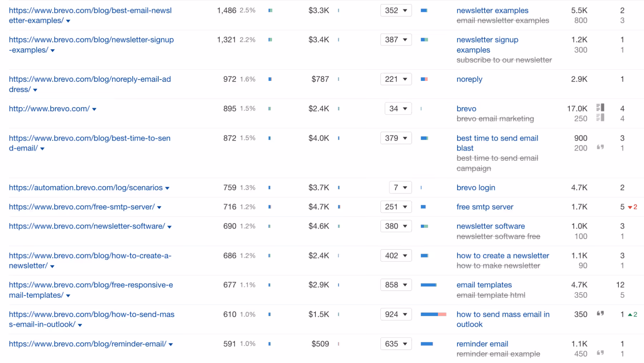Viewport: 644px width, 363px height.
Task: Click green up arrow in outlook mass email row
Action: [x=630, y=314]
